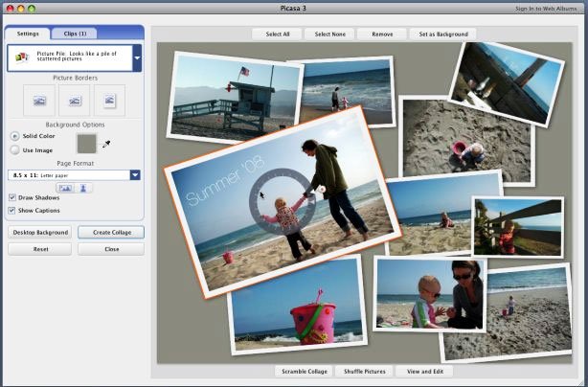Screen dimensions: 588x387
Task: Open the Settings tab
Action: click(x=29, y=34)
